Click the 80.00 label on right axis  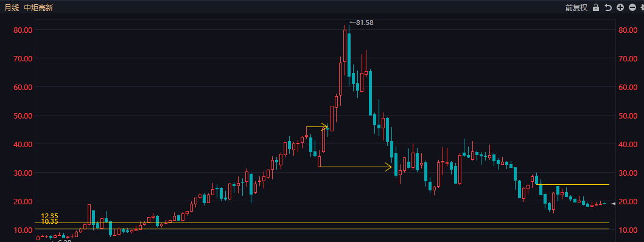[x=628, y=30]
